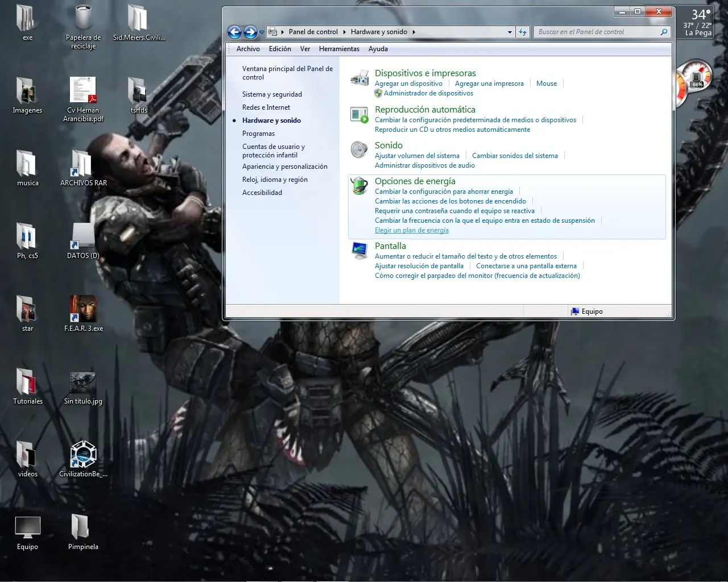728x582 pixels.
Task: Select the musica folder on desktop
Action: [x=27, y=168]
